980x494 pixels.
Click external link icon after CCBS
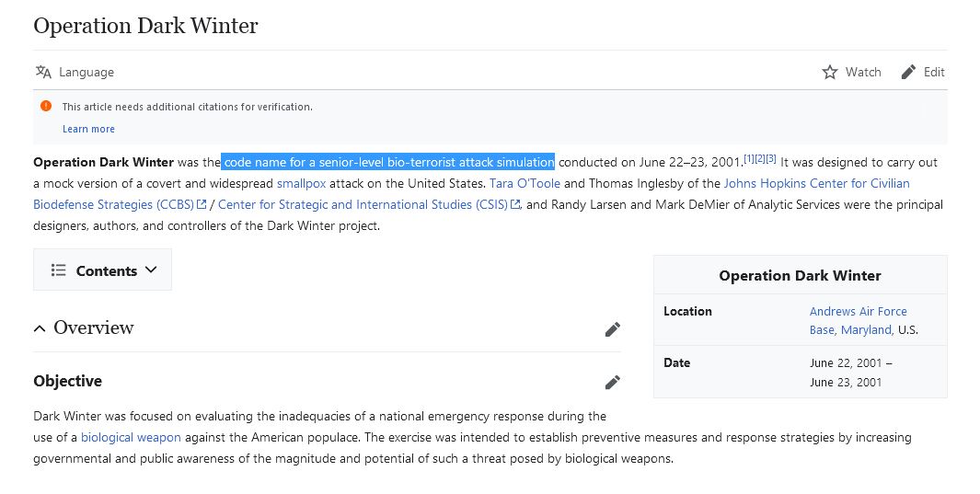click(x=202, y=204)
